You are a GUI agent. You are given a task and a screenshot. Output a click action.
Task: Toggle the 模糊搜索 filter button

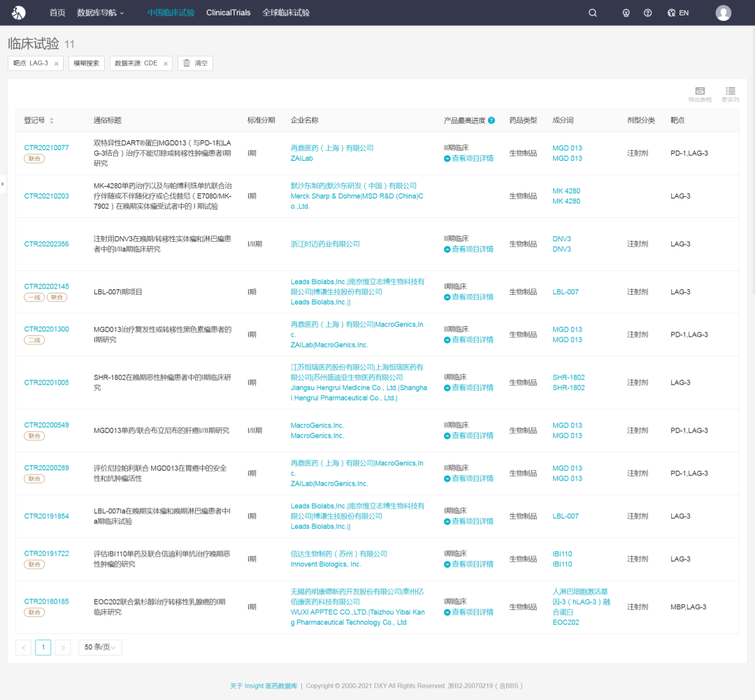pos(86,63)
